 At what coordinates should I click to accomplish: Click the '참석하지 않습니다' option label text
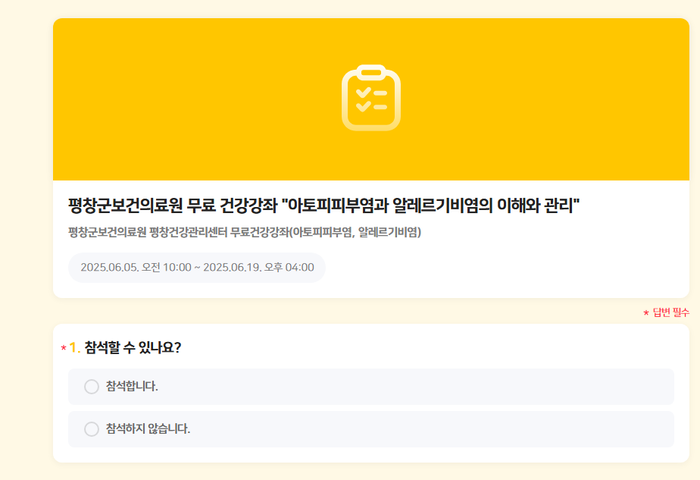(x=148, y=429)
